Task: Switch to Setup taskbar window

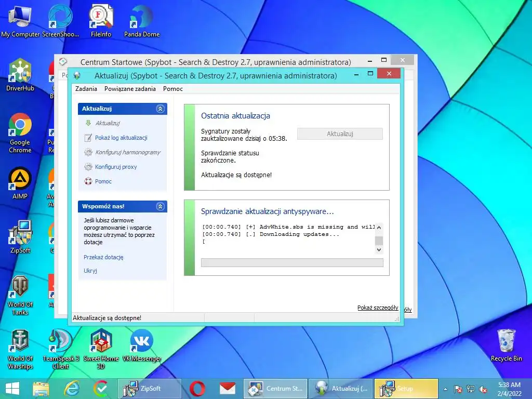Action: [x=406, y=389]
